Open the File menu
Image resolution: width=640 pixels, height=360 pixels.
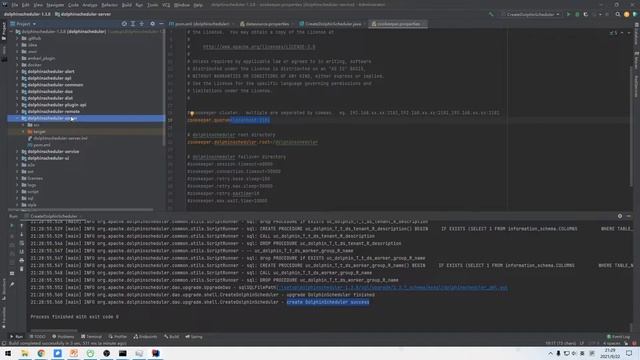point(15,5)
